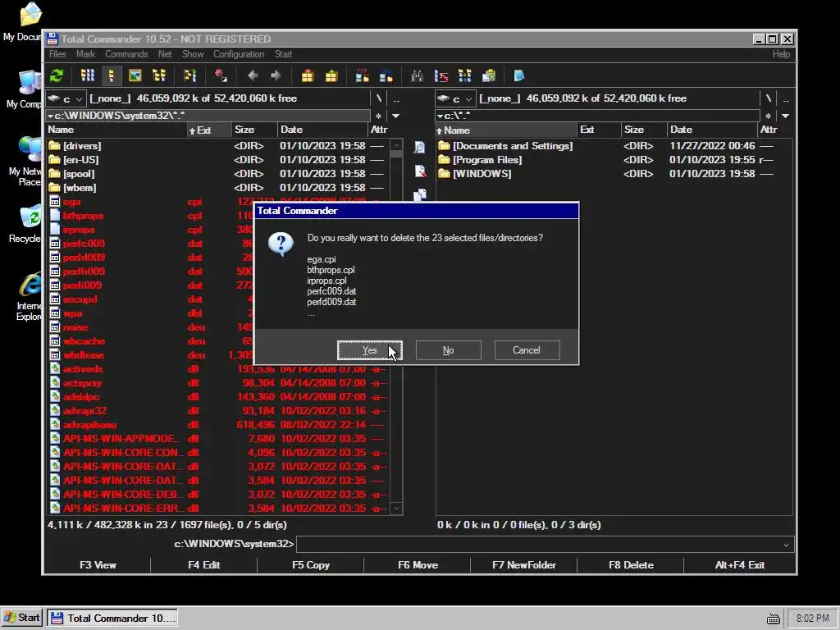The height and width of the screenshot is (630, 840).
Task: Click the left panel scrollbar down arrow
Action: pos(396,509)
